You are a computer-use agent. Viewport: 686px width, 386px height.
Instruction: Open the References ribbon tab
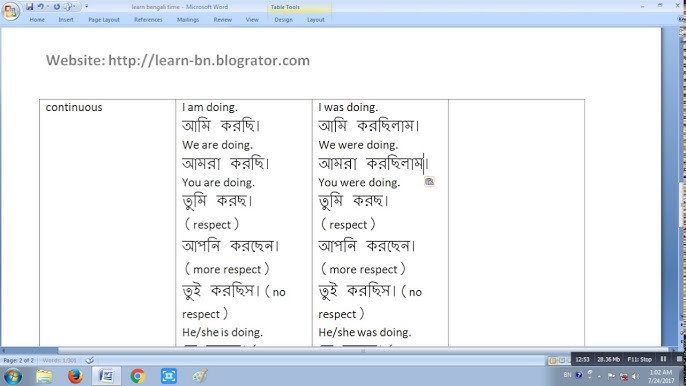point(148,20)
